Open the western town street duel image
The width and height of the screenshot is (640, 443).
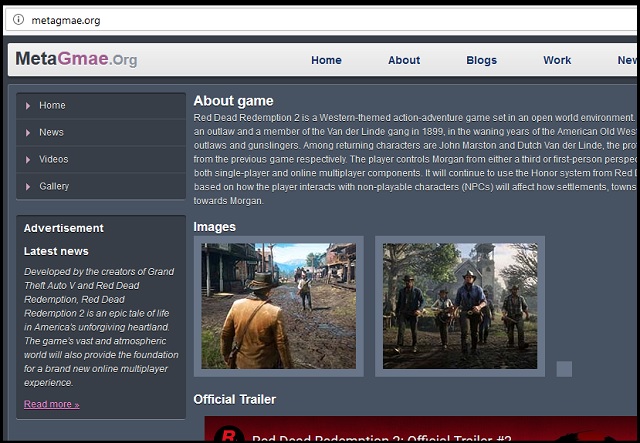[x=279, y=306]
